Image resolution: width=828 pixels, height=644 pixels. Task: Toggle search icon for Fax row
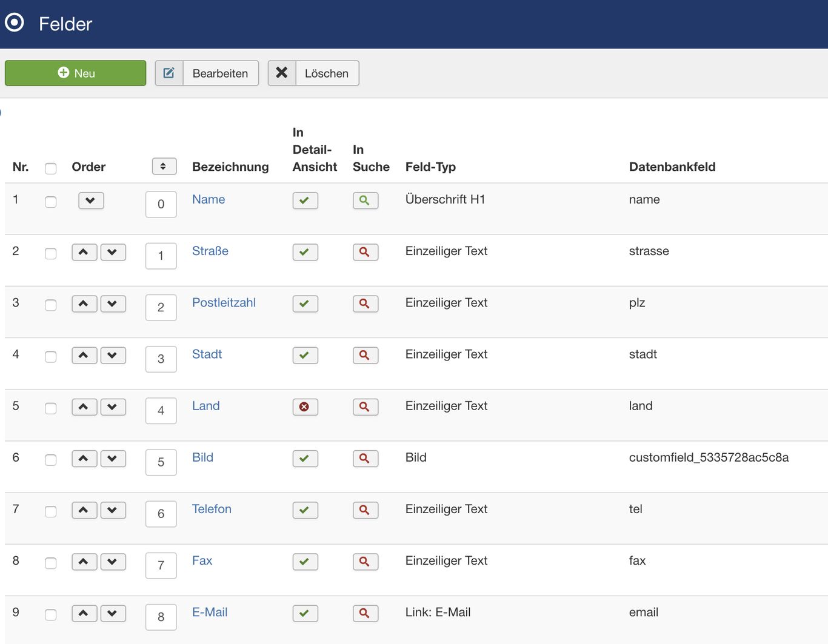(366, 562)
